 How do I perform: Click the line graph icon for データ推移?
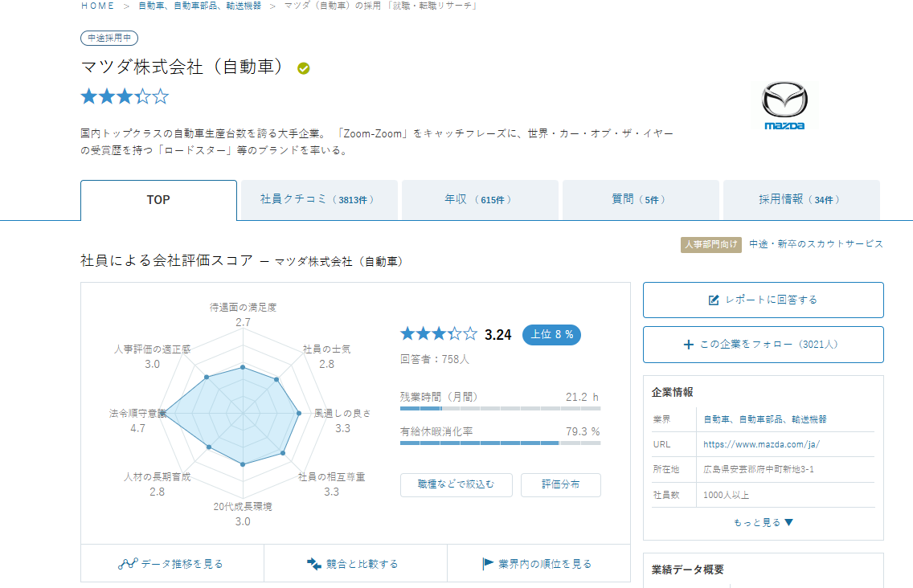[128, 564]
